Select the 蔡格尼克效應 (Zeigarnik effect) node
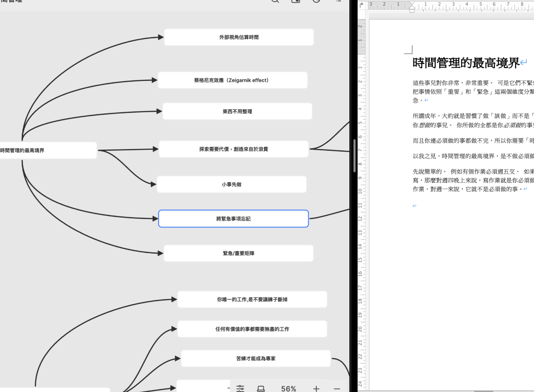534x392 pixels. point(233,80)
